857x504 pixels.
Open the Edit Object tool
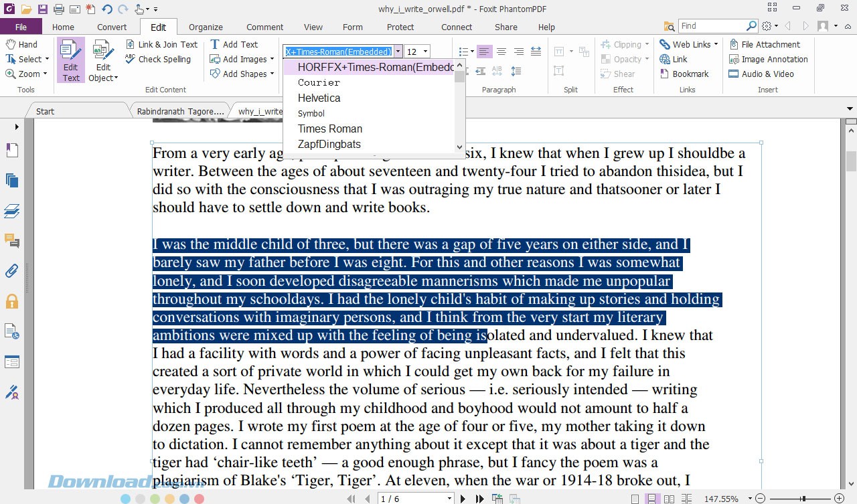(x=103, y=60)
